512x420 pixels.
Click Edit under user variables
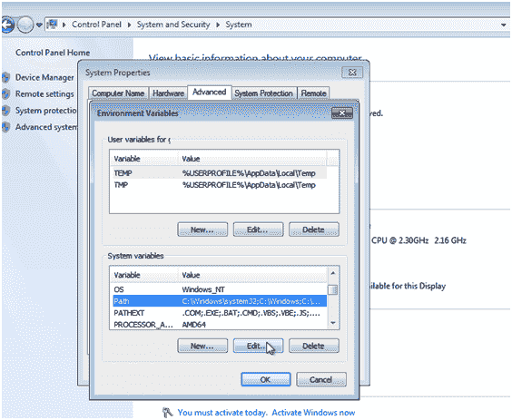click(x=258, y=230)
